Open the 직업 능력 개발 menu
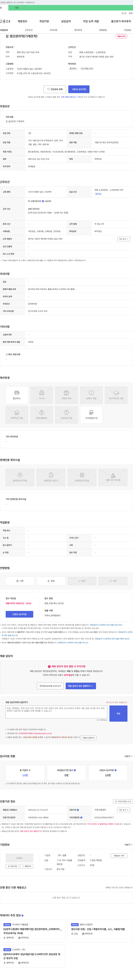Screen dimensions: 133x980 pyautogui.click(x=91, y=21)
